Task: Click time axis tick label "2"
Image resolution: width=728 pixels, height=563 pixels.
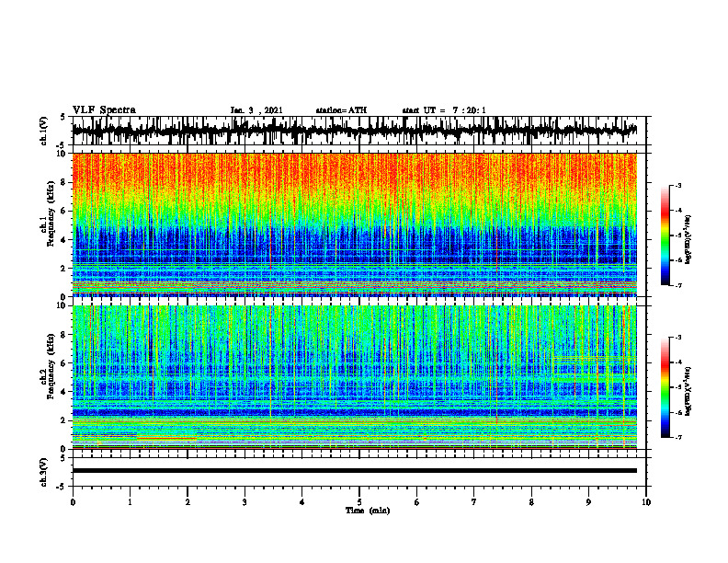Action: click(188, 502)
